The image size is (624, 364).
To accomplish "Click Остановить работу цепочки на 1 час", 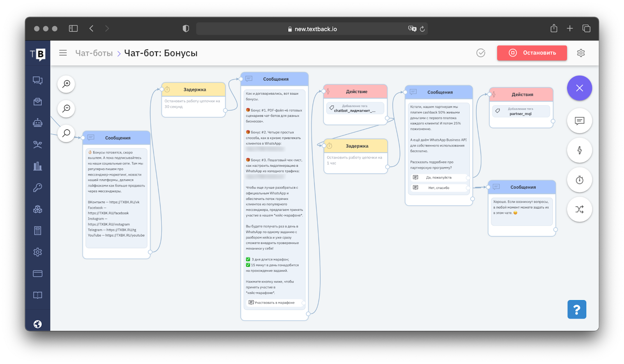I will [355, 160].
